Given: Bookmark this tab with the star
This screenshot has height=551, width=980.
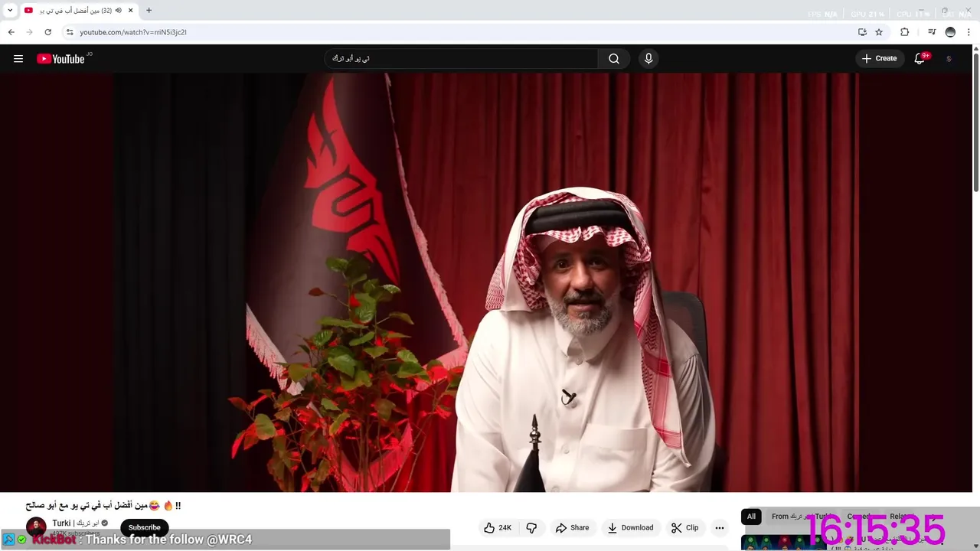Looking at the screenshot, I should pos(879,32).
